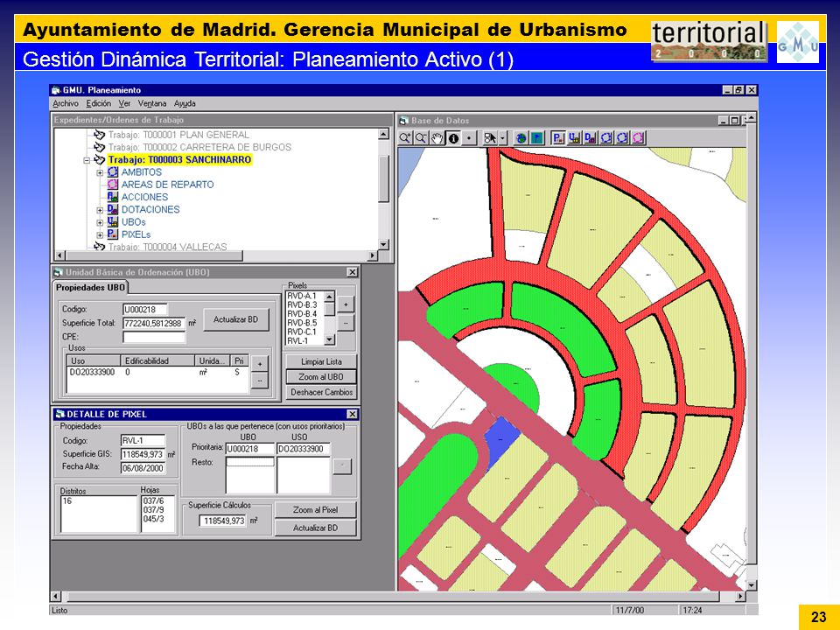The height and width of the screenshot is (630, 840).
Task: Close the Unidad Básica de Ordenación panel
Action: [352, 272]
